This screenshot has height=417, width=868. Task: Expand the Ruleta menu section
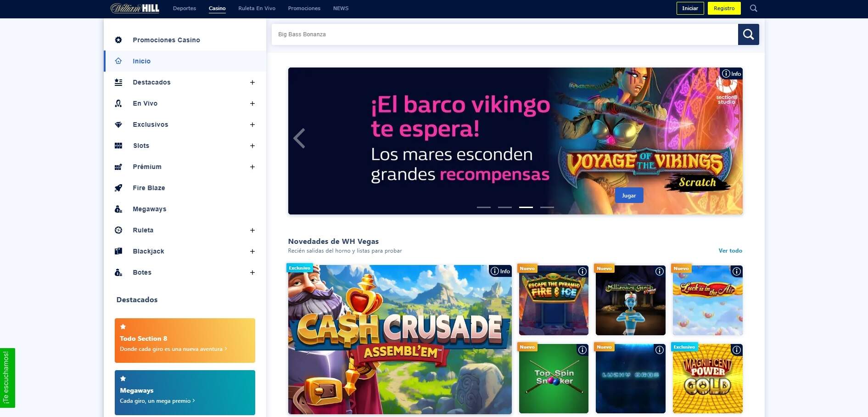(x=252, y=230)
